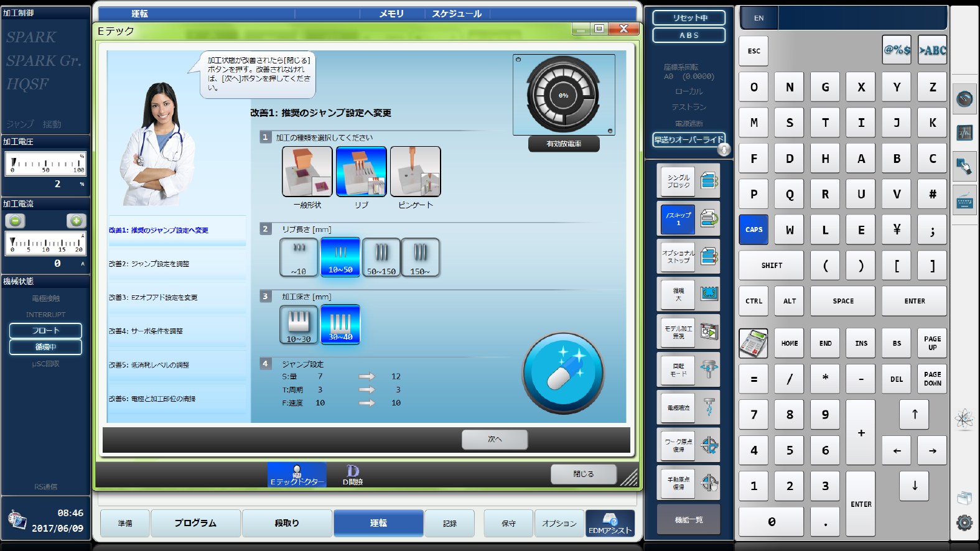Screen dimensions: 980x551
Task: Select the ピンゲート machining type icon
Action: 415,172
